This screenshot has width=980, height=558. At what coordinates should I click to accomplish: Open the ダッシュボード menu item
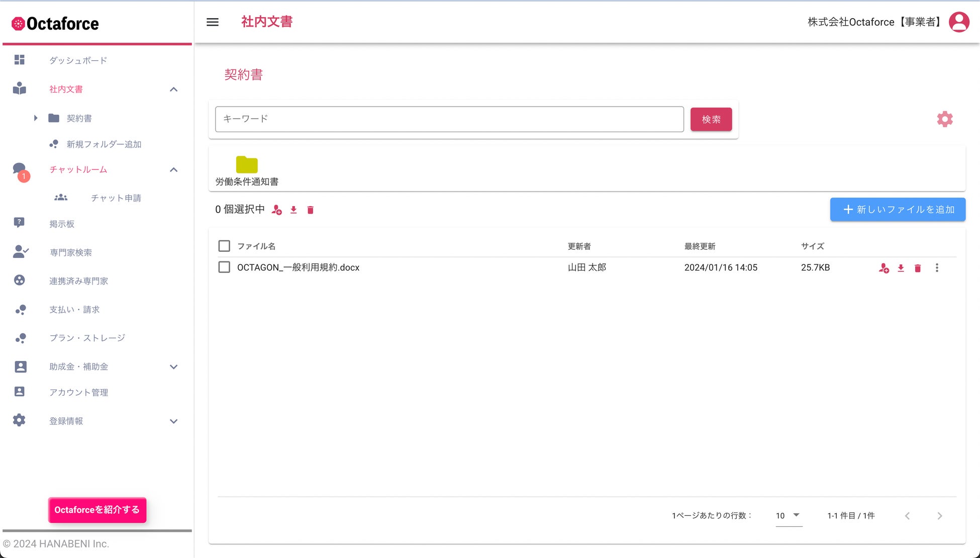[78, 60]
